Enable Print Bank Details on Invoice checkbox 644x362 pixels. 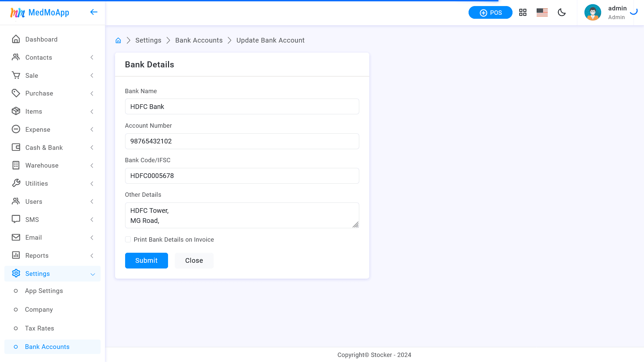128,239
